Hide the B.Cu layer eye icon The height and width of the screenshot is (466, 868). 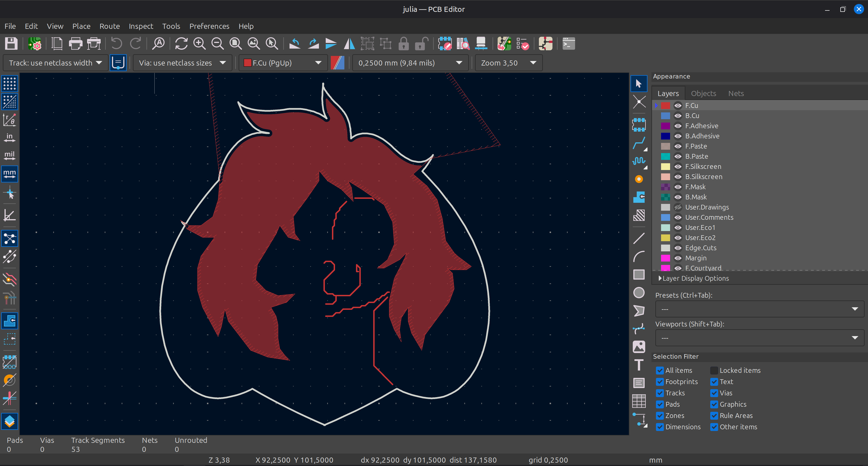[x=678, y=116]
